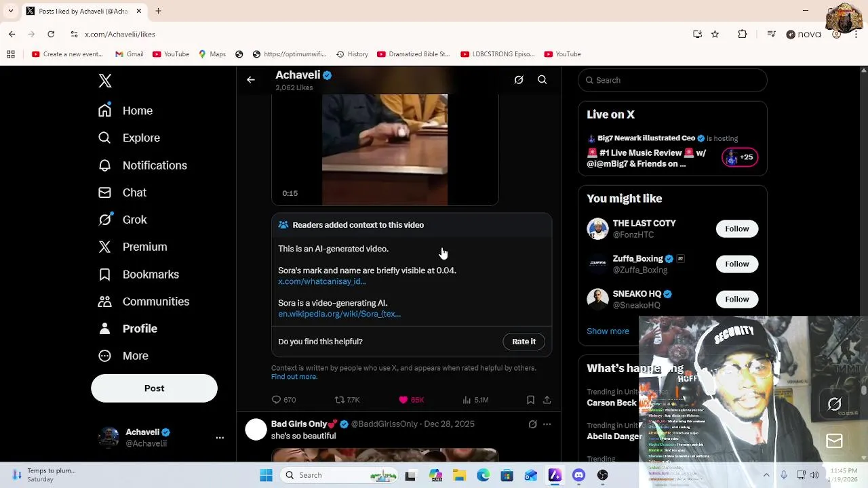Open Communities
The height and width of the screenshot is (488, 868).
143,302
